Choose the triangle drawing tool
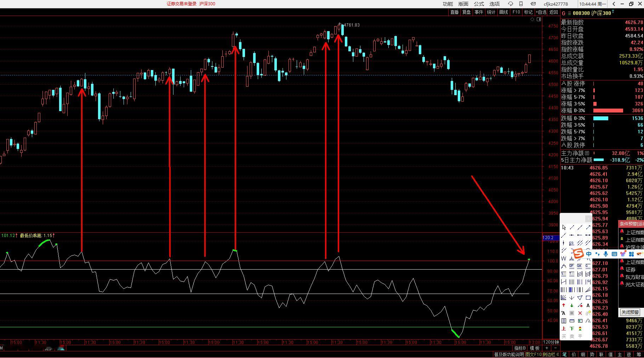Viewport: 644px width, 358px height. [x=580, y=298]
